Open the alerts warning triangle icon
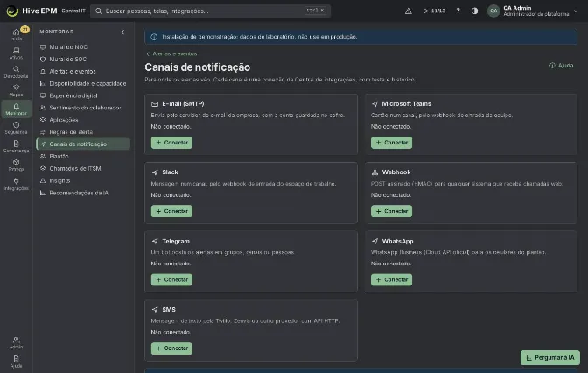The image size is (588, 373). tap(409, 11)
